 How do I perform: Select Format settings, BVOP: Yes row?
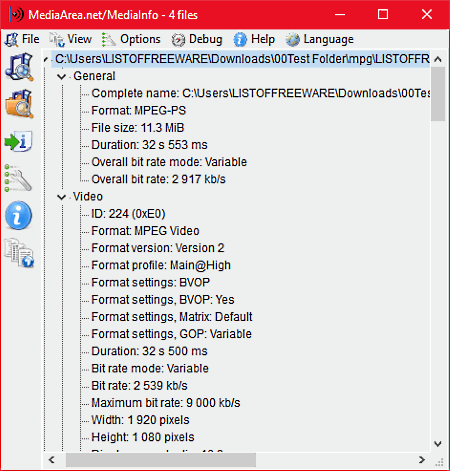(x=163, y=300)
